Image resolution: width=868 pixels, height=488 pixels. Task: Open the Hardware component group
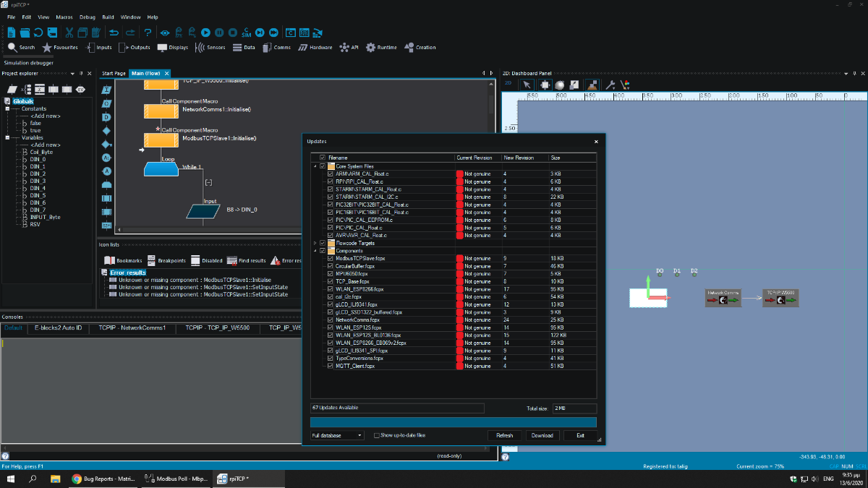(315, 47)
